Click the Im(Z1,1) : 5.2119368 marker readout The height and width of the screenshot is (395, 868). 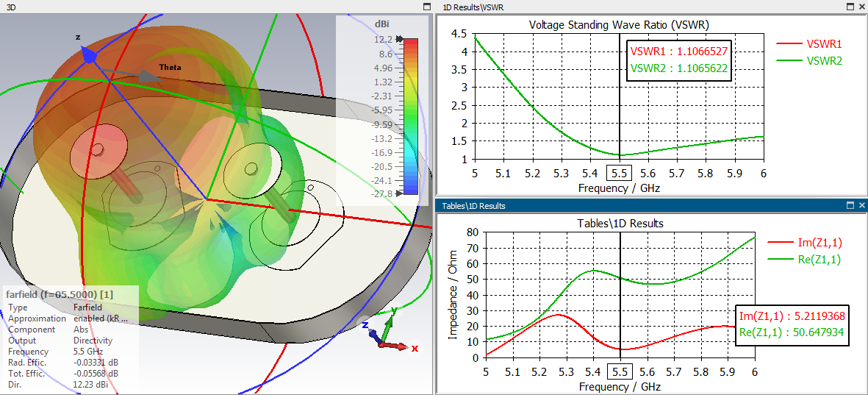(x=792, y=316)
